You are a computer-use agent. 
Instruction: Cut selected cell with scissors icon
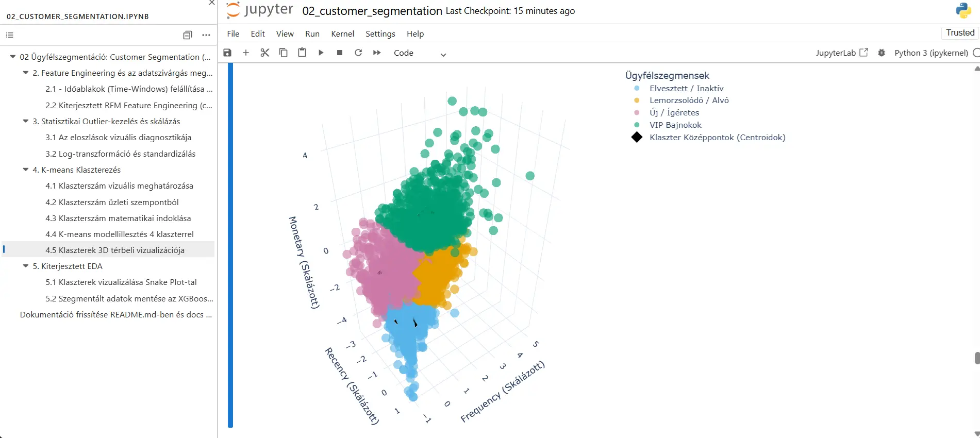coord(264,53)
